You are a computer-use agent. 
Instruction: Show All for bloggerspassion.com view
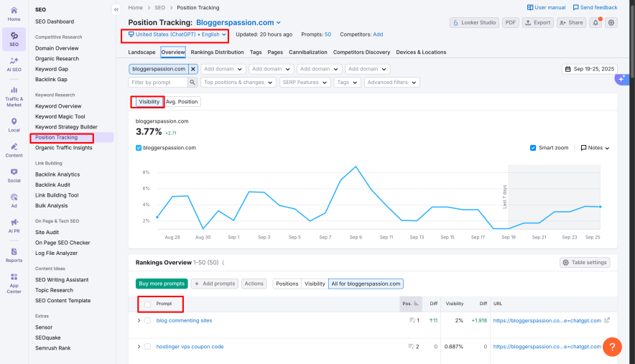pyautogui.click(x=366, y=284)
